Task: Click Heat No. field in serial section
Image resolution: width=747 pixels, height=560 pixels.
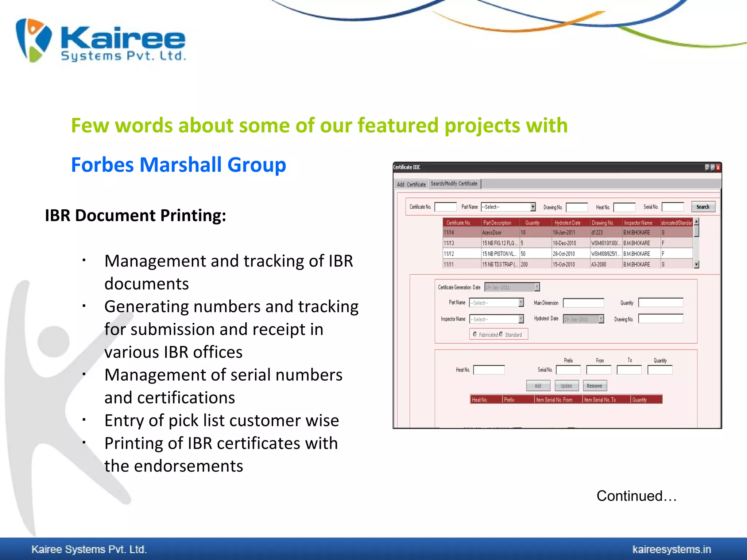Action: [489, 370]
